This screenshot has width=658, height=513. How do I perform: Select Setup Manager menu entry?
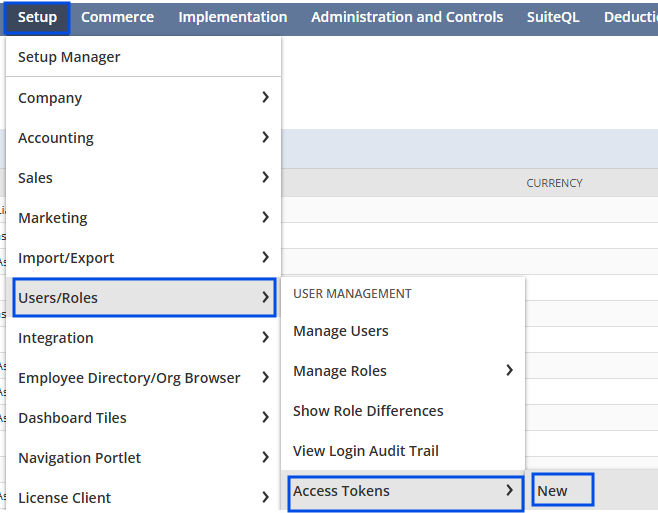click(x=144, y=57)
